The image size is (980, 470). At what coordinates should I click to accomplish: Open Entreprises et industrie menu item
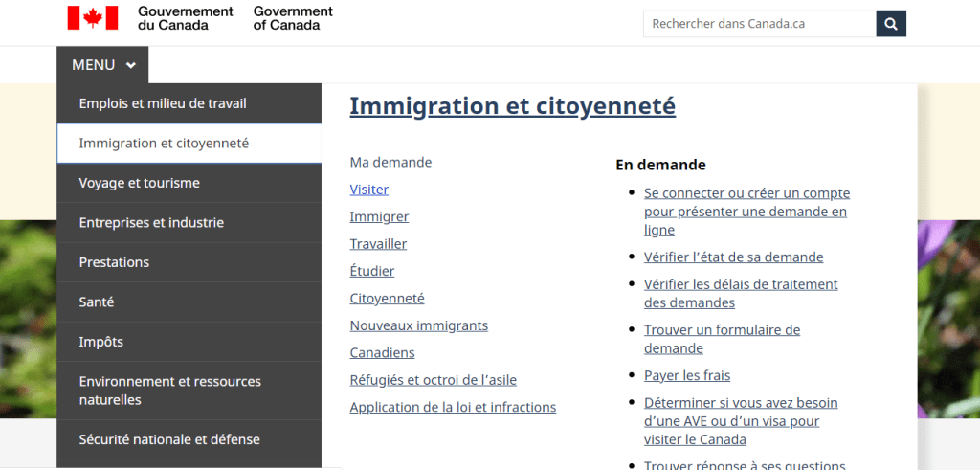[x=189, y=222]
